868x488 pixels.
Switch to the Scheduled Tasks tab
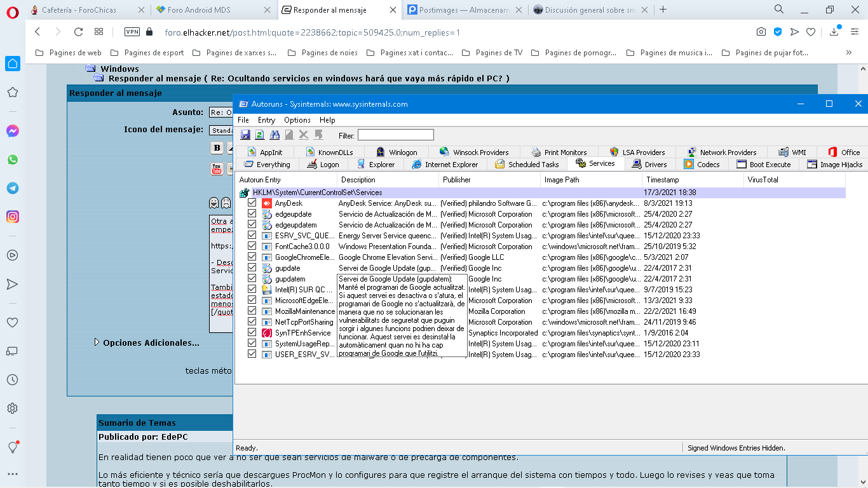[527, 165]
